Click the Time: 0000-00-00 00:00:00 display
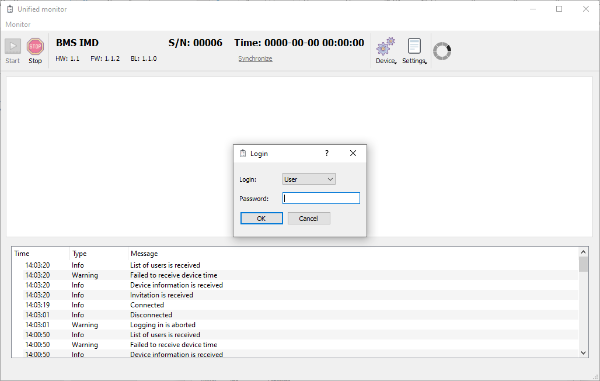The width and height of the screenshot is (600, 381). pos(299,42)
